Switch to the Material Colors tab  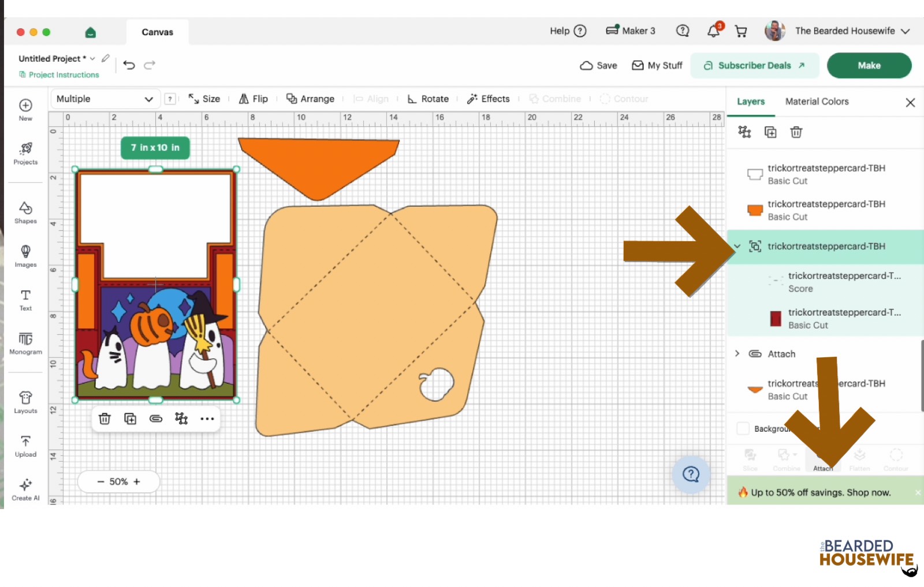pos(817,102)
